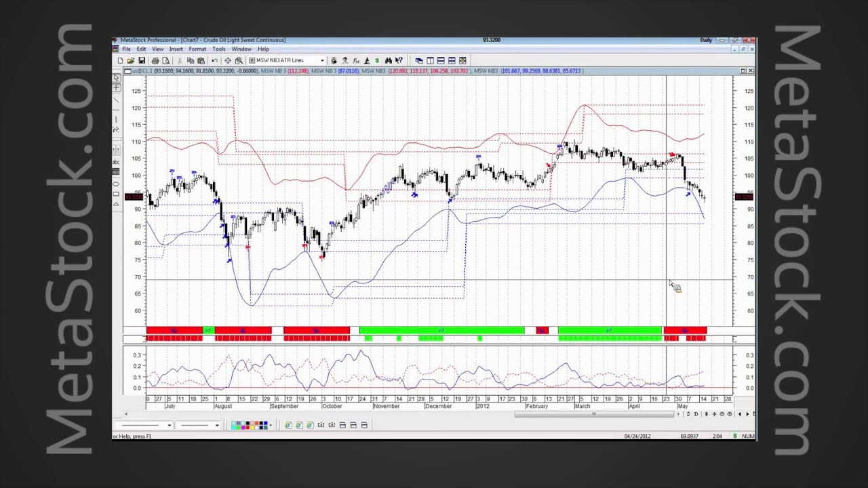Click the green dollar sign toolbar icon
The height and width of the screenshot is (488, 868).
378,60
